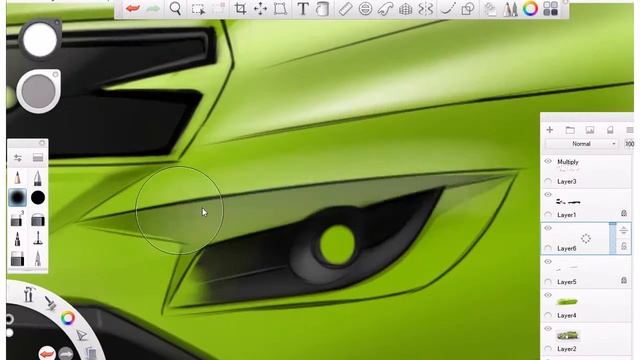Close the brush palette
The width and height of the screenshot is (640, 360).
pos(42,143)
